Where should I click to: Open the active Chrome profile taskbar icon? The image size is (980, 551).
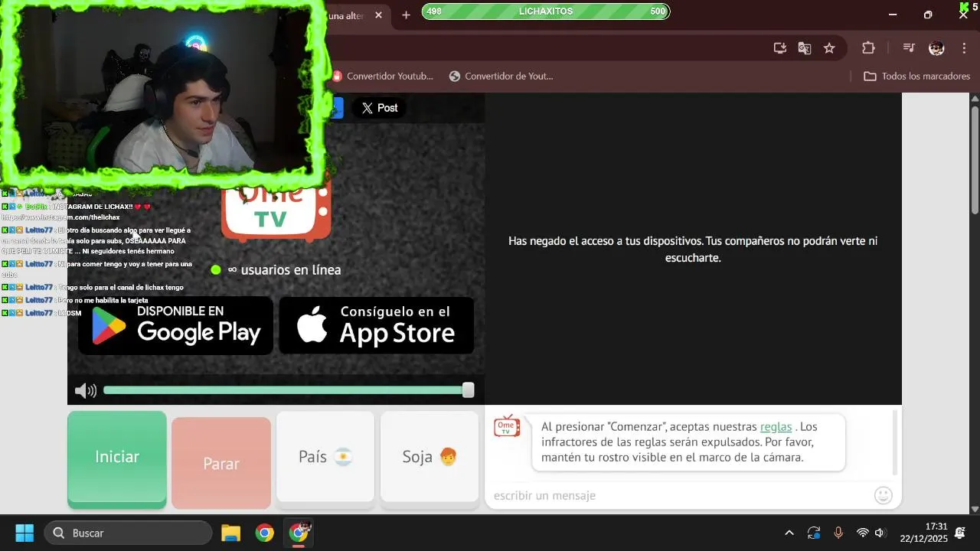tap(299, 533)
